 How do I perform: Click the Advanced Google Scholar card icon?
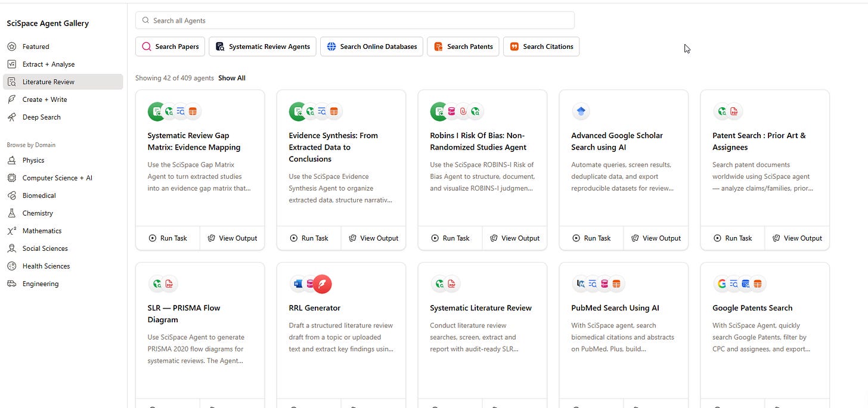coord(581,111)
